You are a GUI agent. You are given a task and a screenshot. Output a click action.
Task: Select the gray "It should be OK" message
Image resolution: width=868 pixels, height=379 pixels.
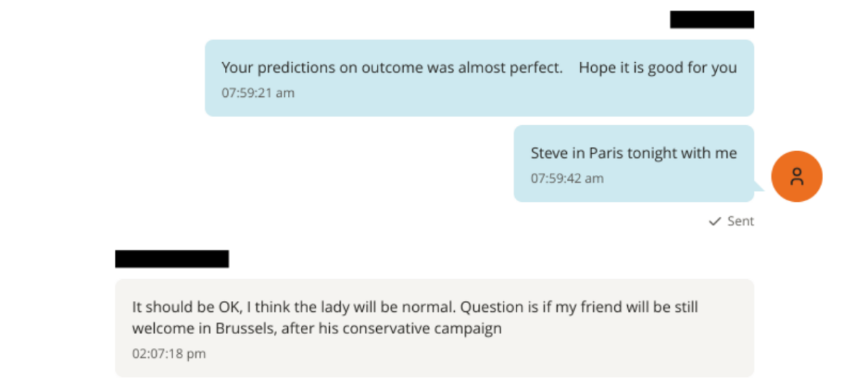pos(434,328)
